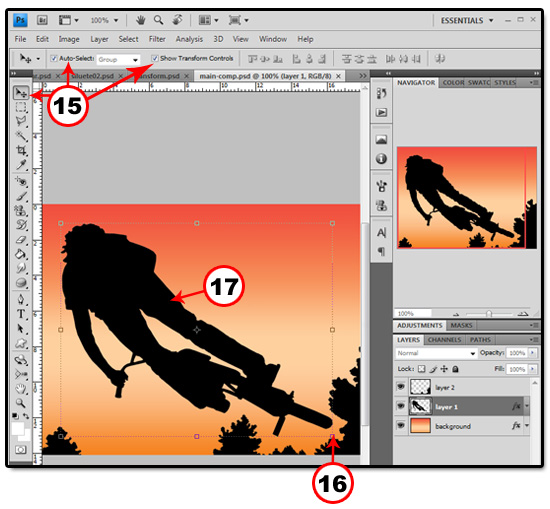Open Opacity slider arrow
Viewport: 550px width, 509px height.
point(533,353)
